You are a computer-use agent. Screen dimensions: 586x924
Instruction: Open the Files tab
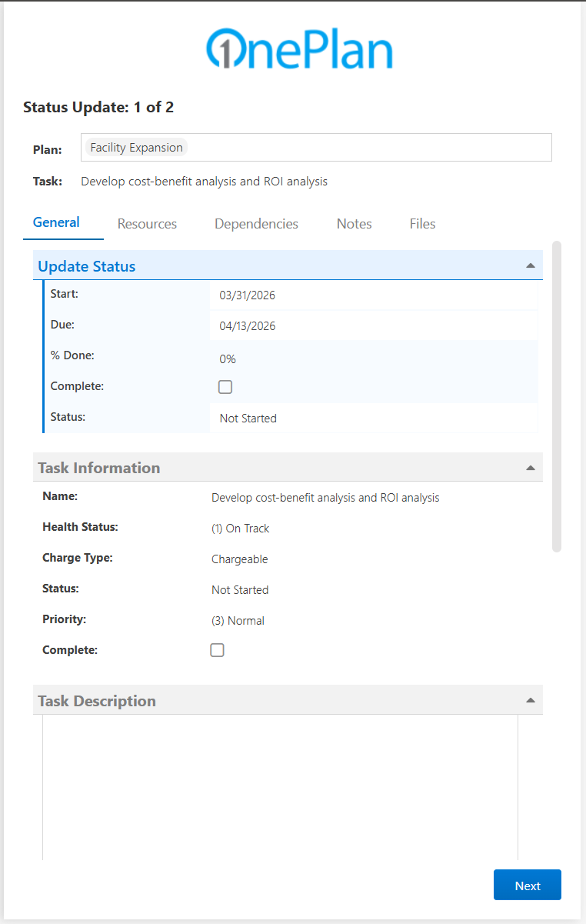tap(422, 224)
